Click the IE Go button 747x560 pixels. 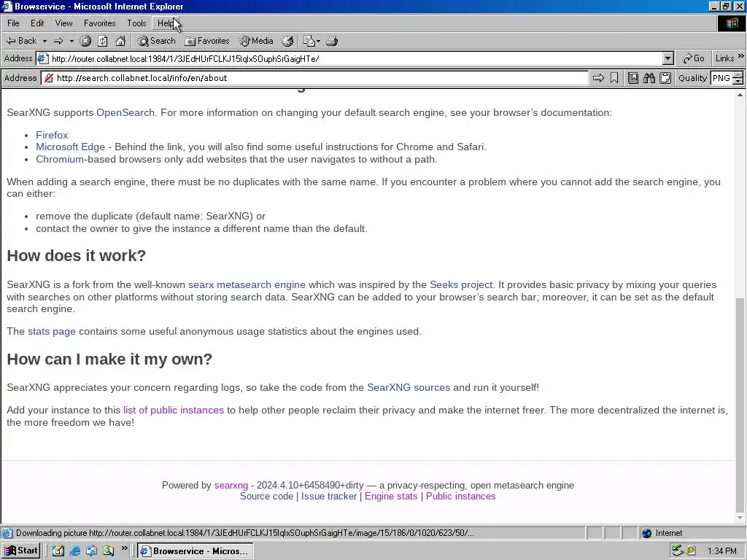click(x=694, y=58)
